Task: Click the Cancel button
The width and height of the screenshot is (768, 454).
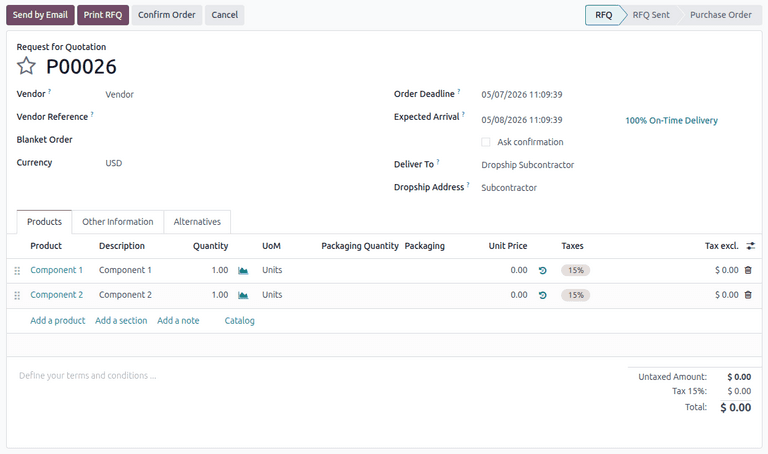Action: click(224, 15)
